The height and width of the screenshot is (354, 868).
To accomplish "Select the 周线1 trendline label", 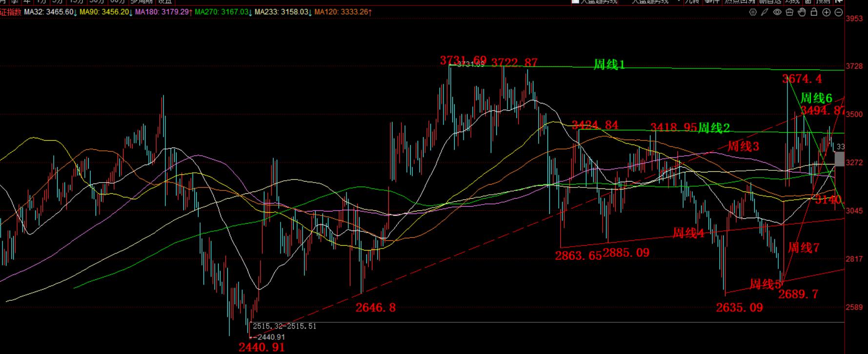I will click(609, 64).
